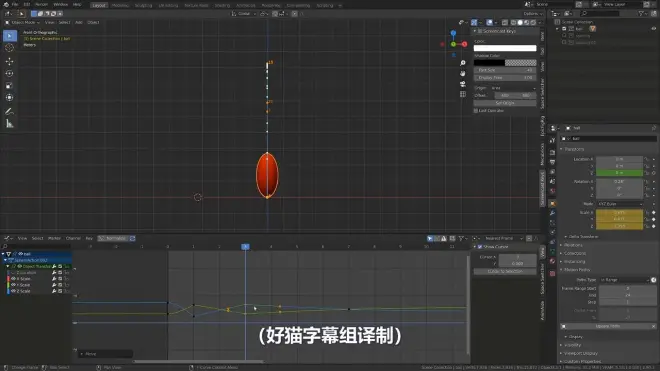The width and height of the screenshot is (660, 371).
Task: Click the green Y axis gizmo ball
Action: coord(453,44)
